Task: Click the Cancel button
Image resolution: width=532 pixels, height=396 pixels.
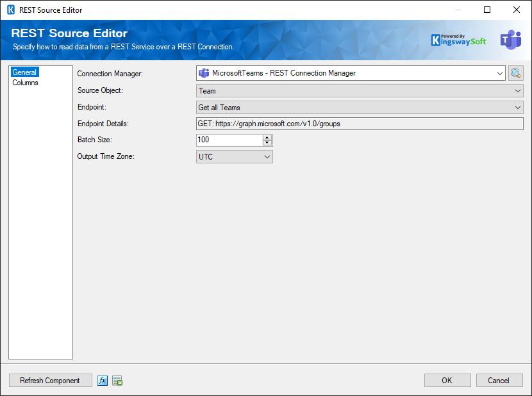Action: 499,381
